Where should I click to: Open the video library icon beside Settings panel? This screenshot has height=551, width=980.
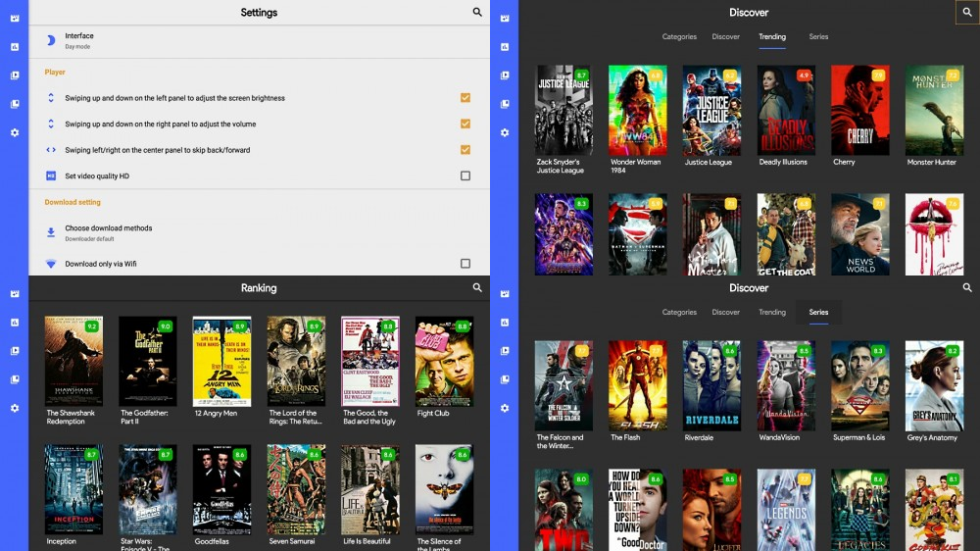tap(15, 75)
